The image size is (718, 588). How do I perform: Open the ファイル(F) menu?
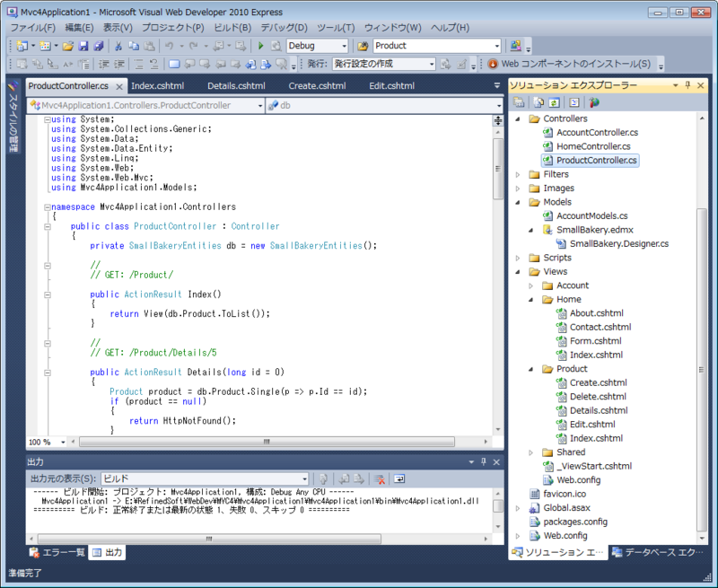(x=33, y=28)
